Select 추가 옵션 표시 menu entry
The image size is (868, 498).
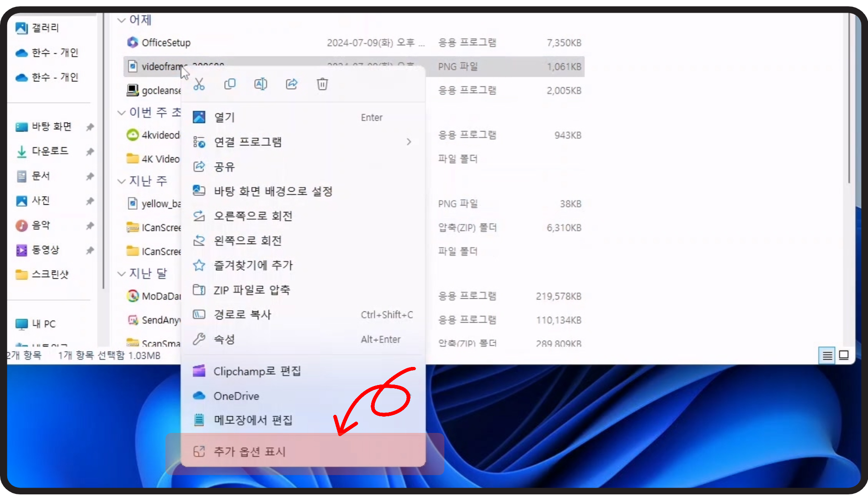(250, 451)
